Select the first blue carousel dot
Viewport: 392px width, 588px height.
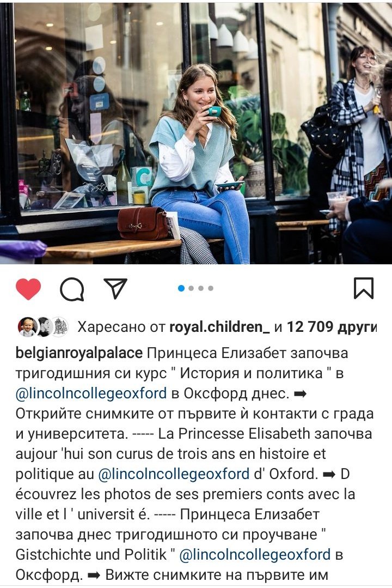(x=181, y=288)
